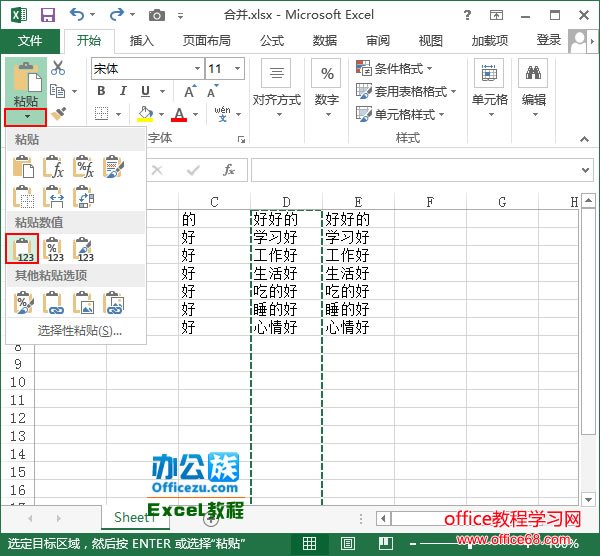The image size is (600, 556).
Task: Open 选择性粘贴(S)... Paste Special dialog
Action: [x=80, y=331]
